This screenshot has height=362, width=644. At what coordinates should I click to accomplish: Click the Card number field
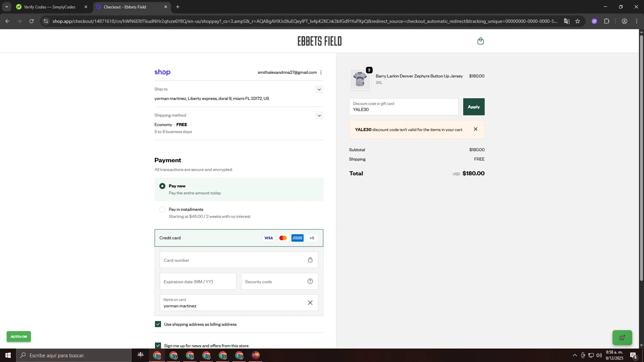point(239,260)
